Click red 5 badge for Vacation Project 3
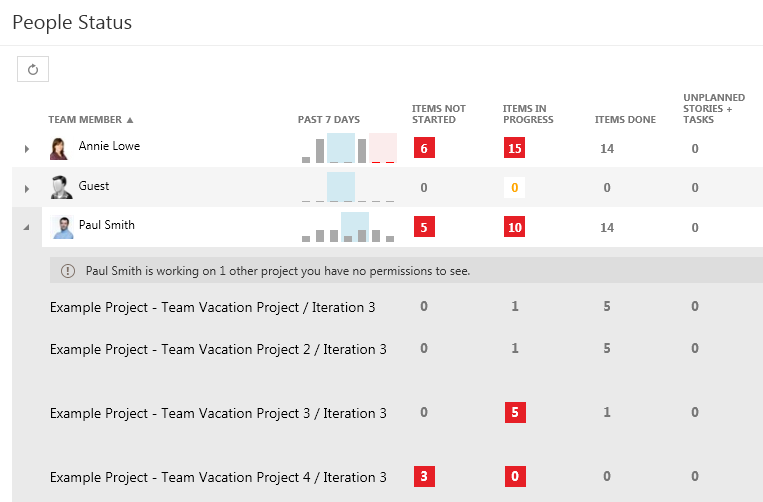Viewport: 763px width, 502px height. tap(515, 412)
